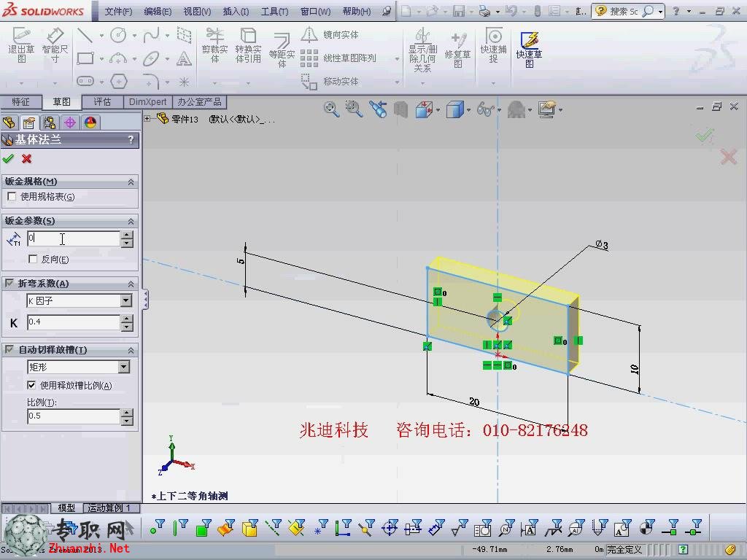Collapse the 钣金参数(S) section
The height and width of the screenshot is (560, 747).
coord(131,222)
